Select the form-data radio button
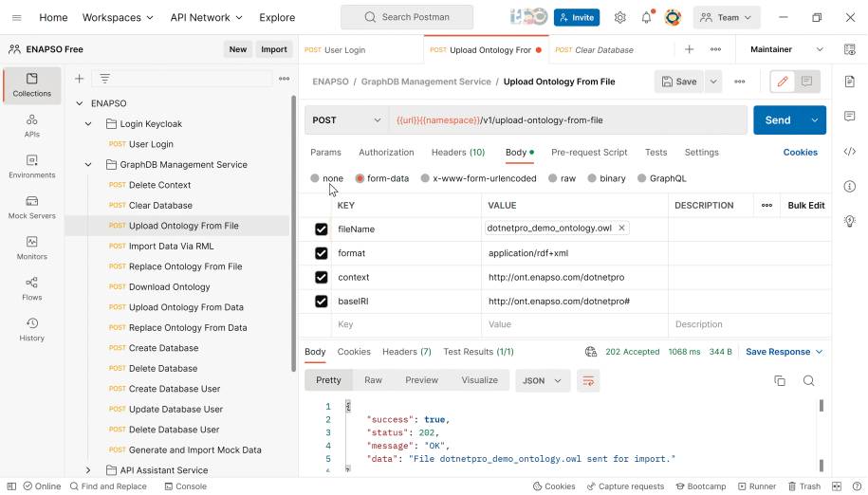This screenshot has height=495, width=868. click(360, 178)
